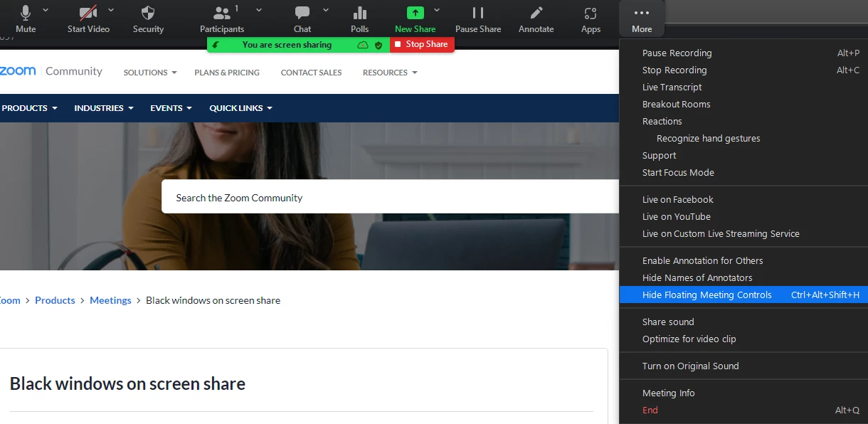Select the Annotate pencil icon

point(536,13)
